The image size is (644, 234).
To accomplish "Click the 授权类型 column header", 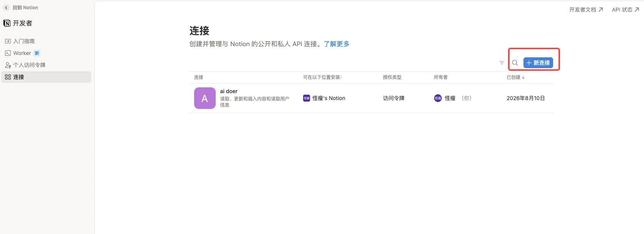I will [392, 77].
